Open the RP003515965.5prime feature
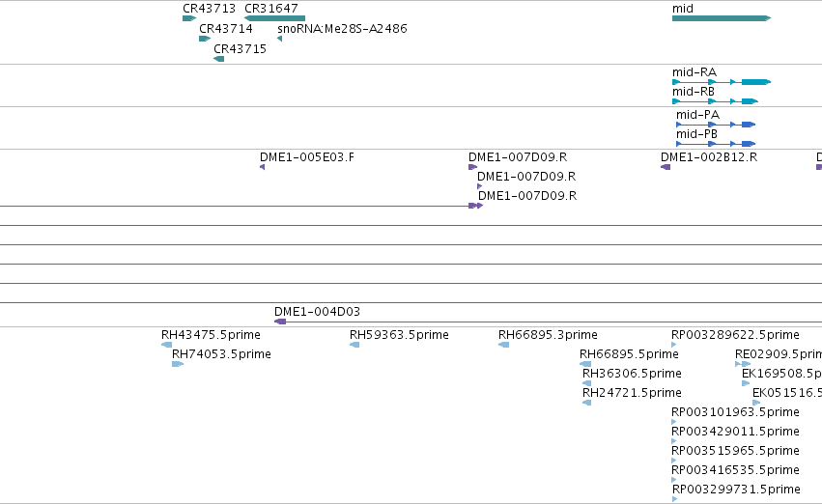 [x=673, y=460]
